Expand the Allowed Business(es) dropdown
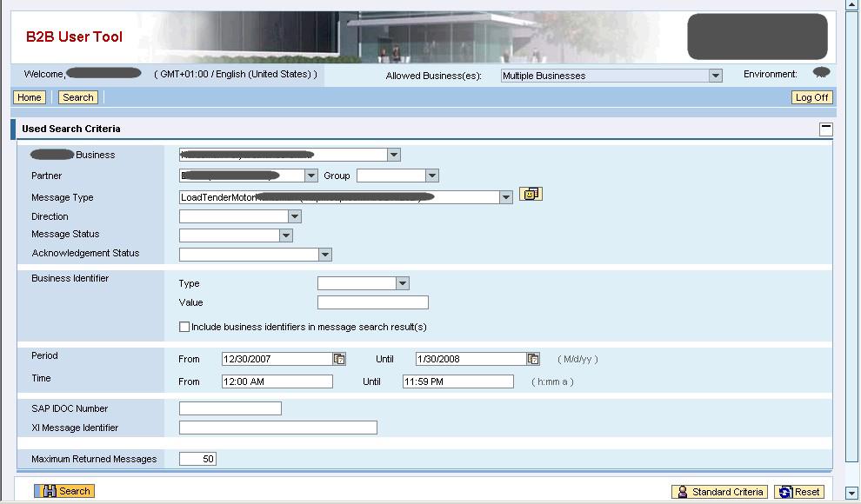The width and height of the screenshot is (861, 504). pos(715,76)
